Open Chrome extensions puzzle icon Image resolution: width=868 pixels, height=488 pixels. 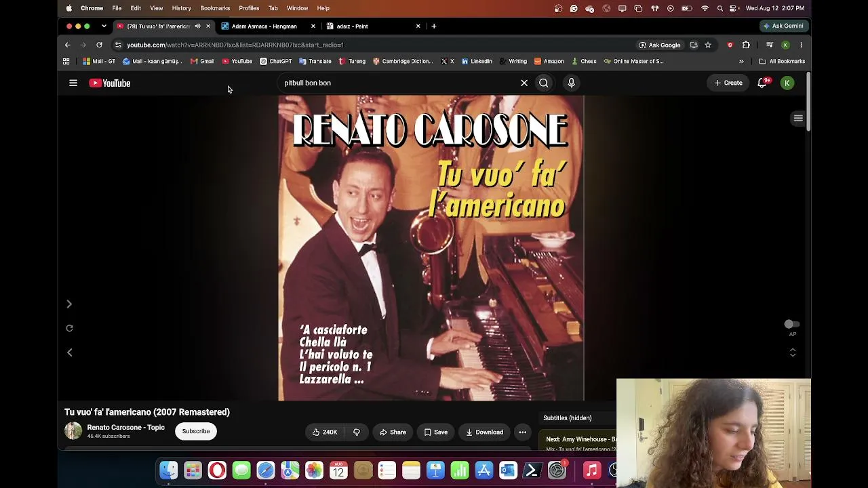click(x=746, y=45)
